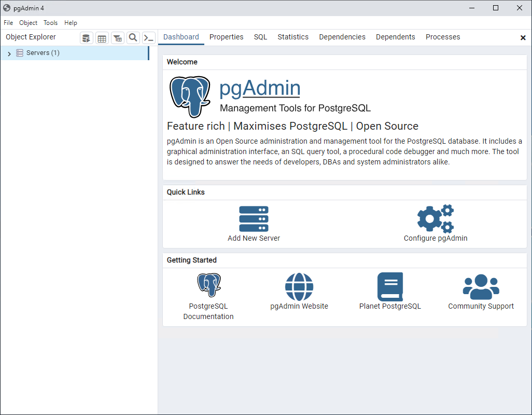Click the pgAdmin 4 title bar app icon
This screenshot has height=415, width=532.
7,8
